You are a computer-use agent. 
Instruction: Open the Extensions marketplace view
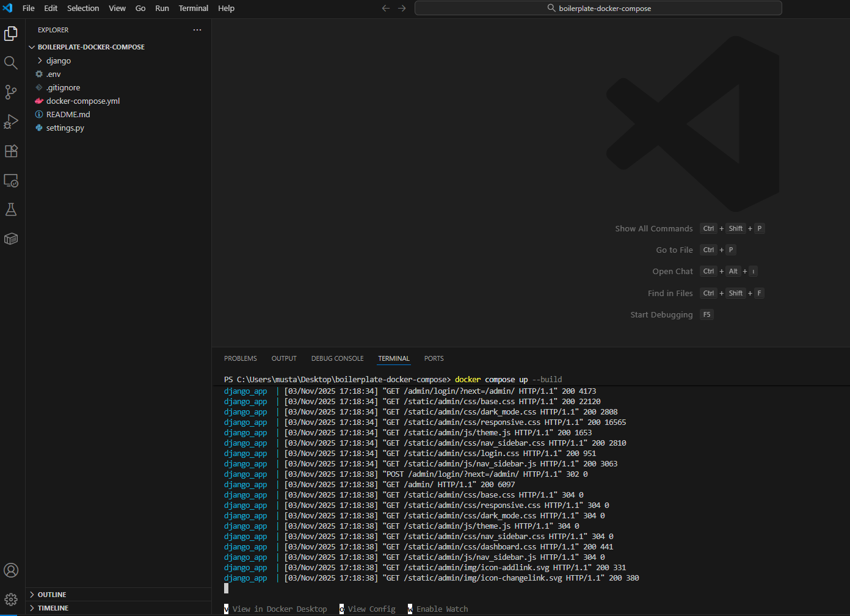point(10,151)
